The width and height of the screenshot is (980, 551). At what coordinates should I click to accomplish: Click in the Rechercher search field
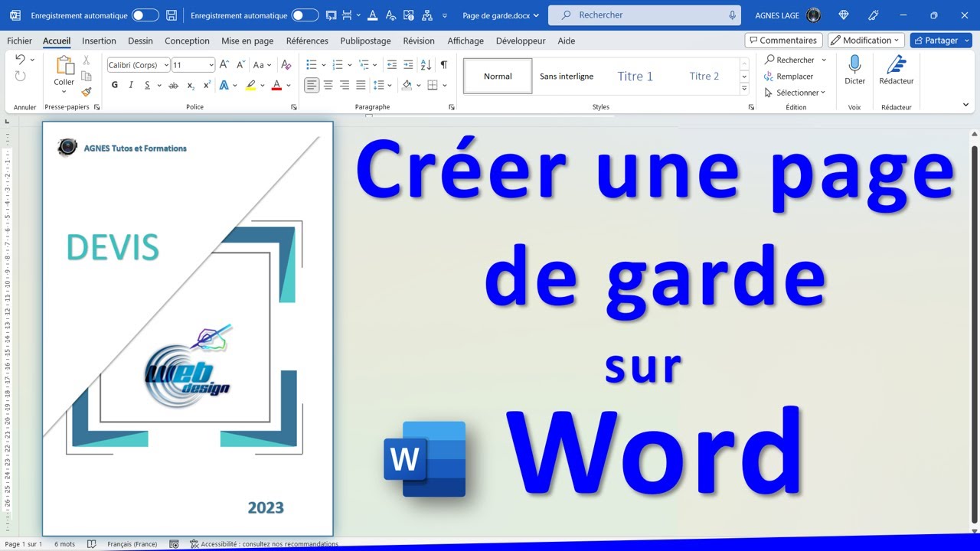(x=643, y=15)
